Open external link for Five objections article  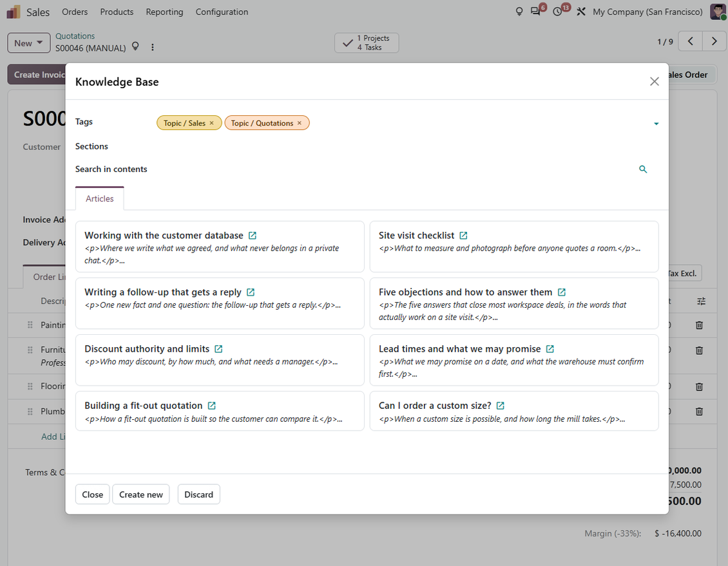pos(562,292)
